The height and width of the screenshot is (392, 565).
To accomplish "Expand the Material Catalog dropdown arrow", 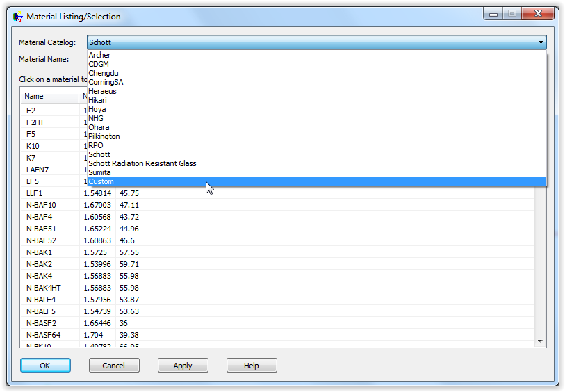I will 540,42.
